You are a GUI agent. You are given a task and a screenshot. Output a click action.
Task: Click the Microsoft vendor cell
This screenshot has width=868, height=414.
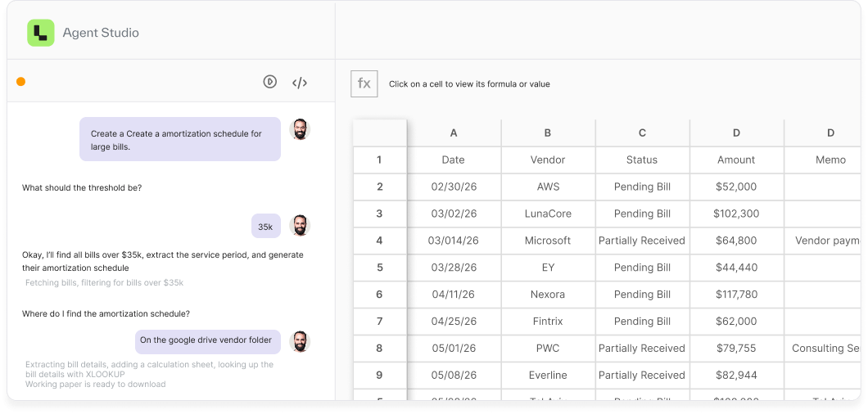548,241
